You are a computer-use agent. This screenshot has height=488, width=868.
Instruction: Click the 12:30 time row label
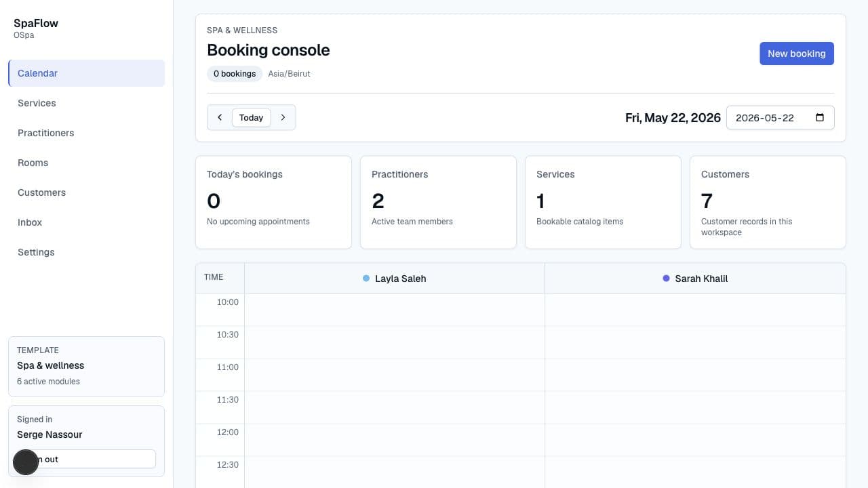coord(228,465)
